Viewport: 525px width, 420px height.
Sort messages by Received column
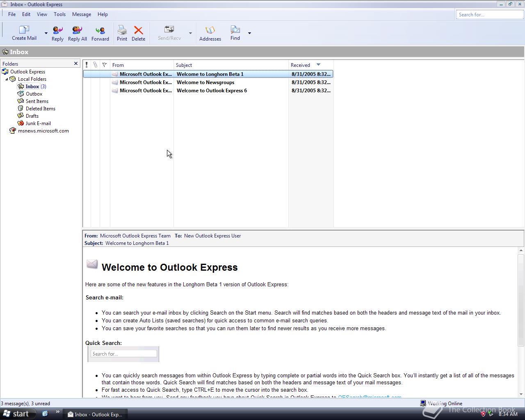[x=311, y=65]
